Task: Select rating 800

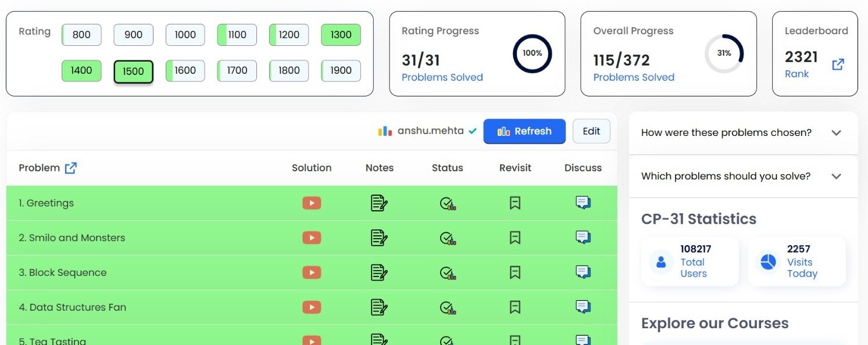Action: 81,35
